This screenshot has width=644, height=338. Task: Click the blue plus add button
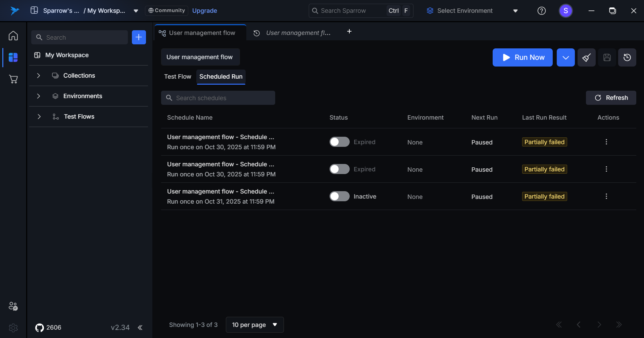139,37
